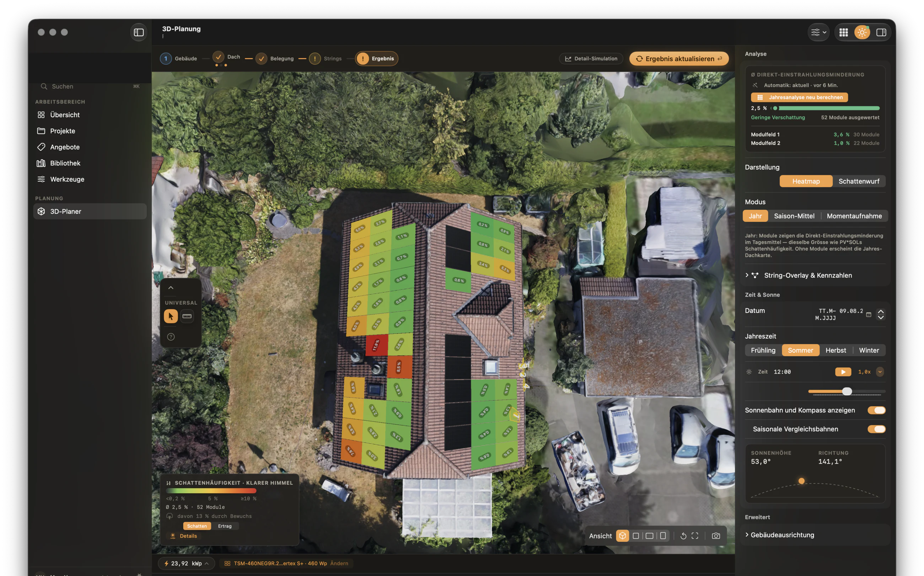Open Werkzeuge in the sidebar

(x=90, y=179)
